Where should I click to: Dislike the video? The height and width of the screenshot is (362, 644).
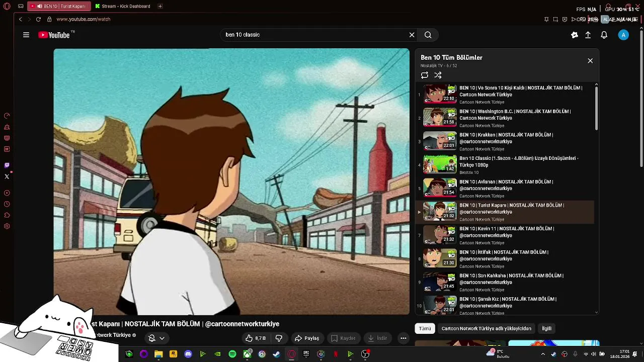(279, 338)
